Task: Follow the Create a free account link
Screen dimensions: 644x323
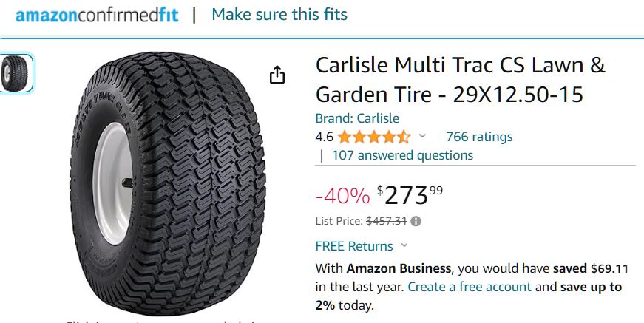Action: tap(470, 287)
